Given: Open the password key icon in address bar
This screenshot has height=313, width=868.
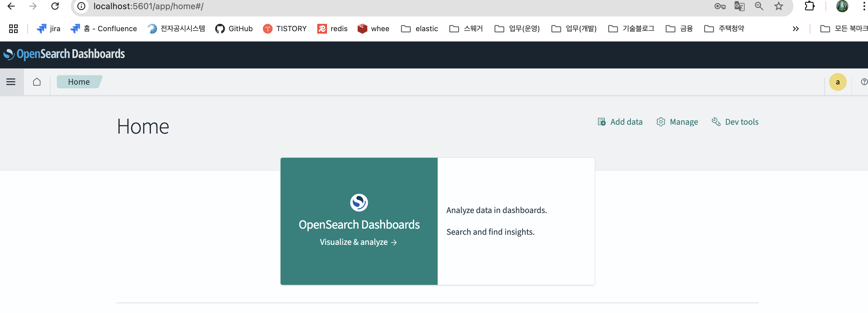Looking at the screenshot, I should point(719,6).
